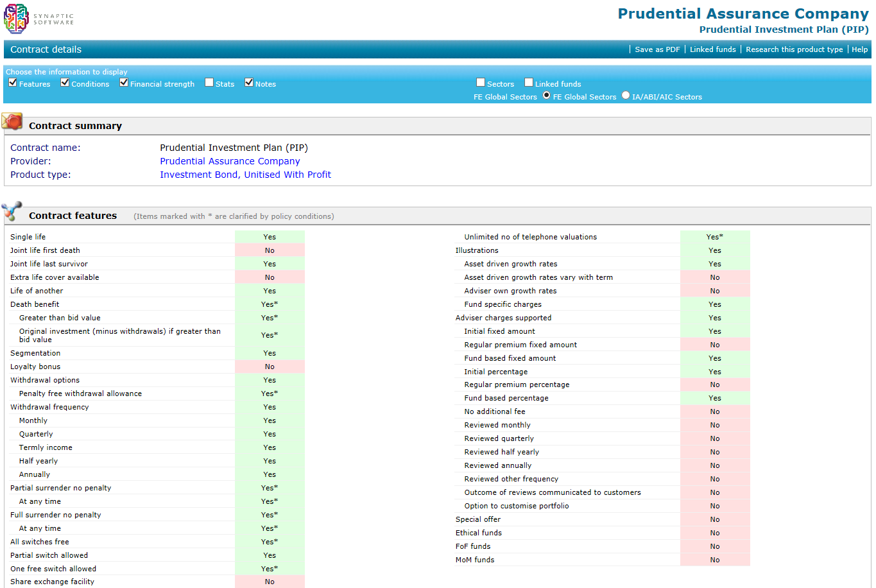Click 'Option to customise portfolio' label
The width and height of the screenshot is (876, 588).
pyautogui.click(x=517, y=506)
